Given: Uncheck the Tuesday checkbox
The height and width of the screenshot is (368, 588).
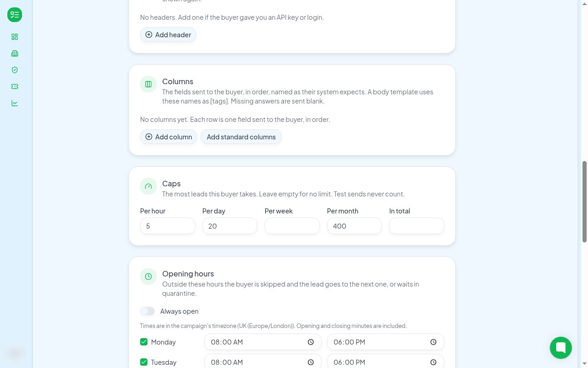Looking at the screenshot, I should (144, 362).
